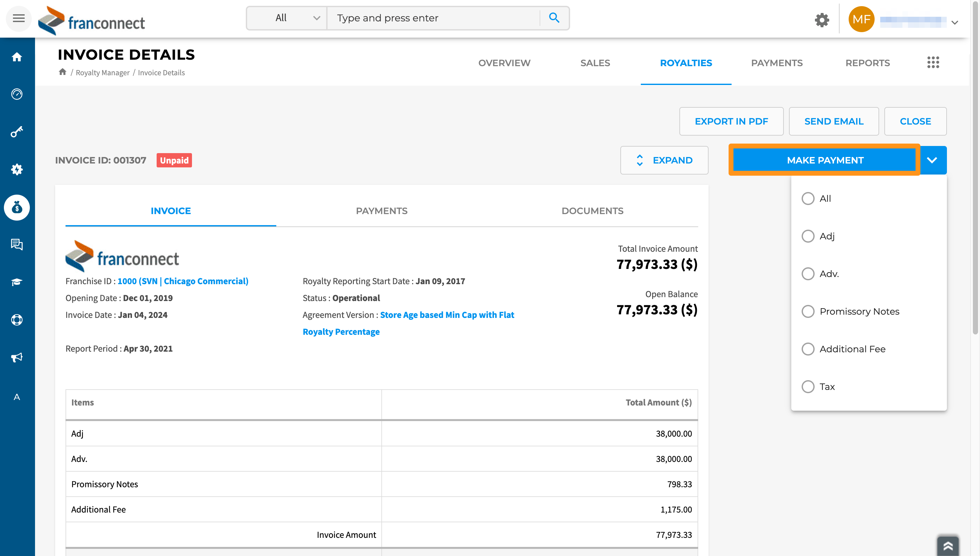The width and height of the screenshot is (980, 556).
Task: Click the Adv. item row label
Action: click(79, 459)
